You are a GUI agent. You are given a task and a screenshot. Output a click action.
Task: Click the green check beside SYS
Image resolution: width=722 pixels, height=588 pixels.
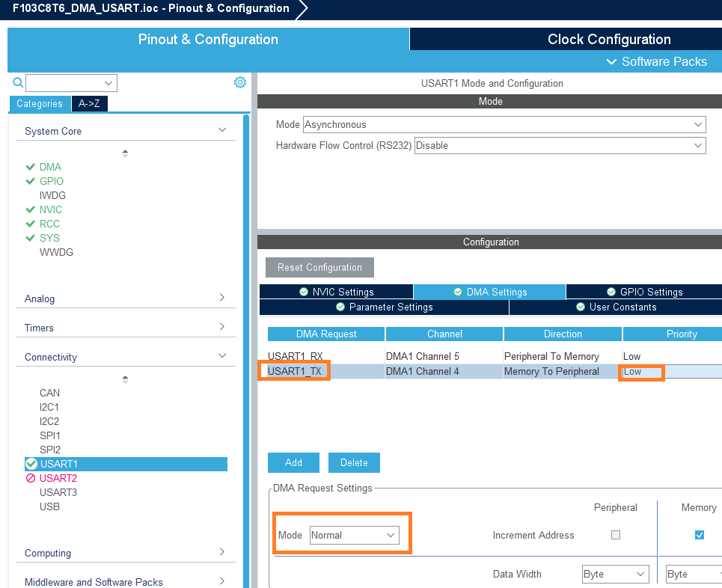31,238
